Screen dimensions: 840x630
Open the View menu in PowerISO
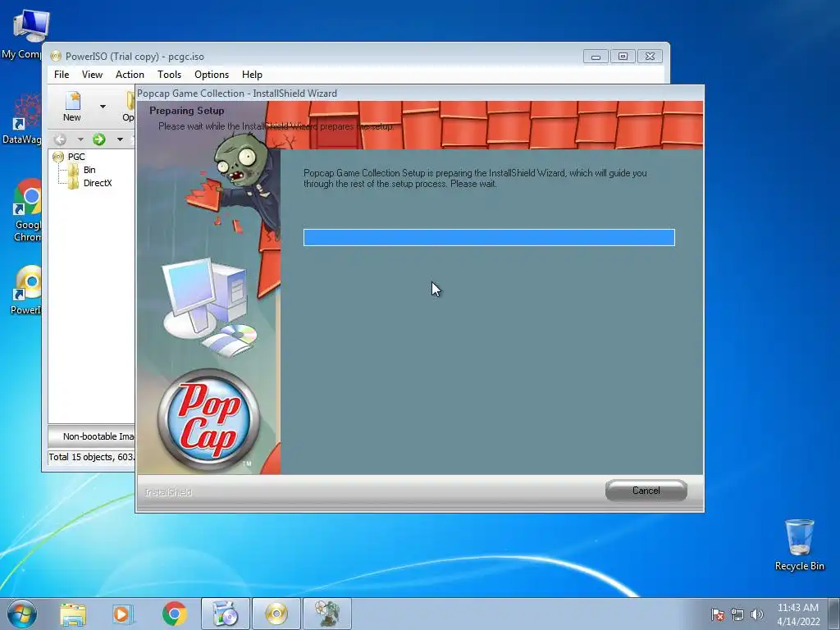92,75
